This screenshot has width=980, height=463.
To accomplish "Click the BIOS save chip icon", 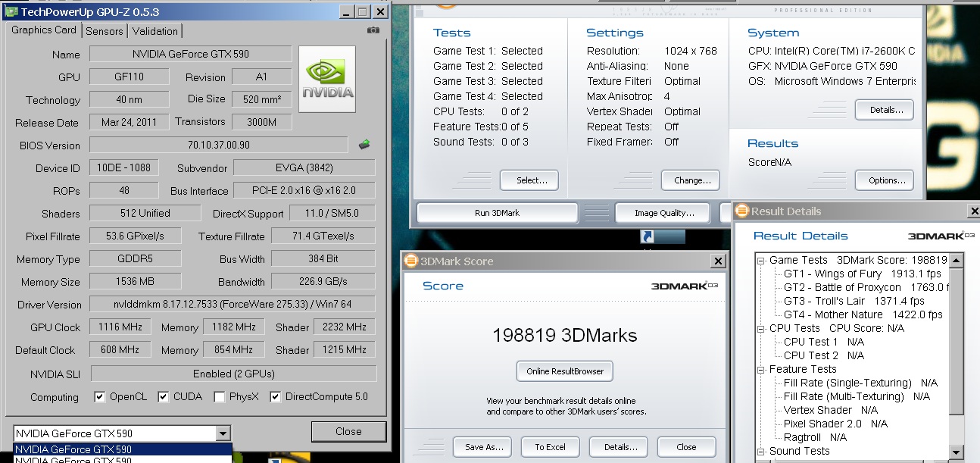I will pyautogui.click(x=364, y=145).
